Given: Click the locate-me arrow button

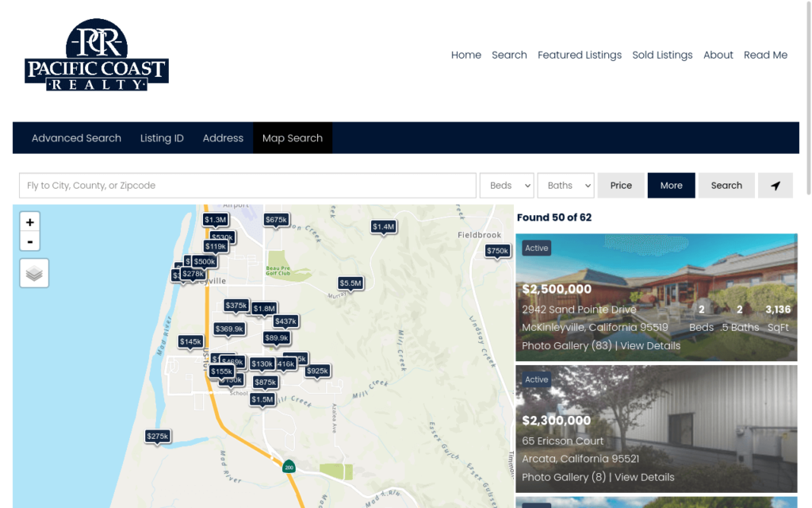Looking at the screenshot, I should [x=776, y=186].
